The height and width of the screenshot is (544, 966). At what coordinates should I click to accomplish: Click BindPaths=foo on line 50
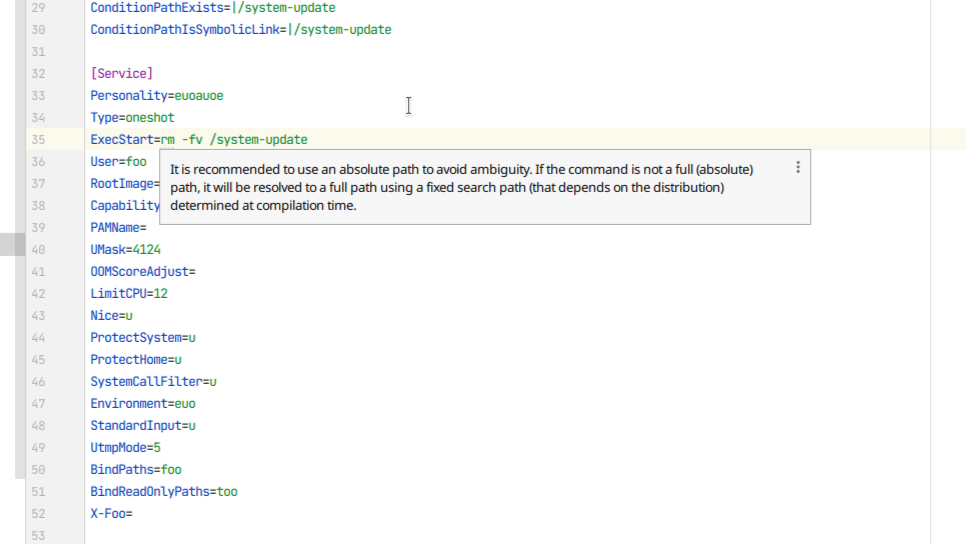[x=136, y=469]
